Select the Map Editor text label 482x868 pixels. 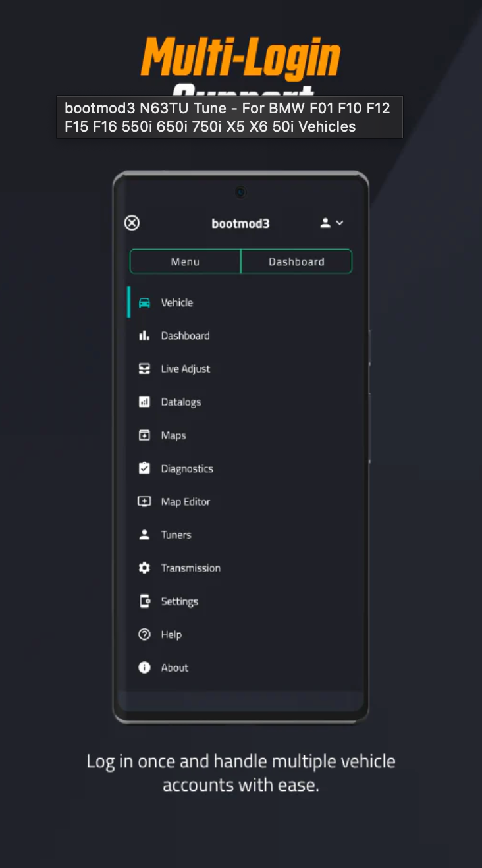coord(185,502)
